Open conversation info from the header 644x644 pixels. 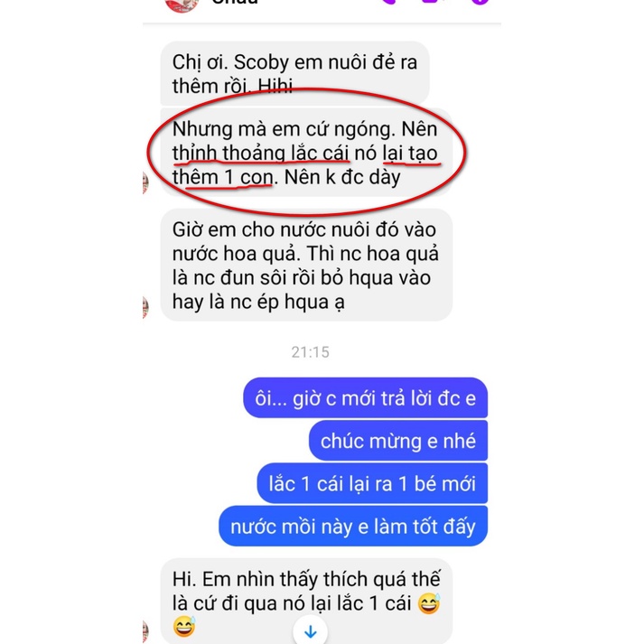[480, 2]
